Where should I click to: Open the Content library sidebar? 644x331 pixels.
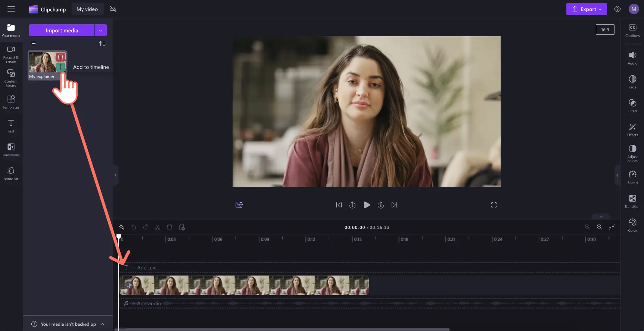pyautogui.click(x=11, y=78)
